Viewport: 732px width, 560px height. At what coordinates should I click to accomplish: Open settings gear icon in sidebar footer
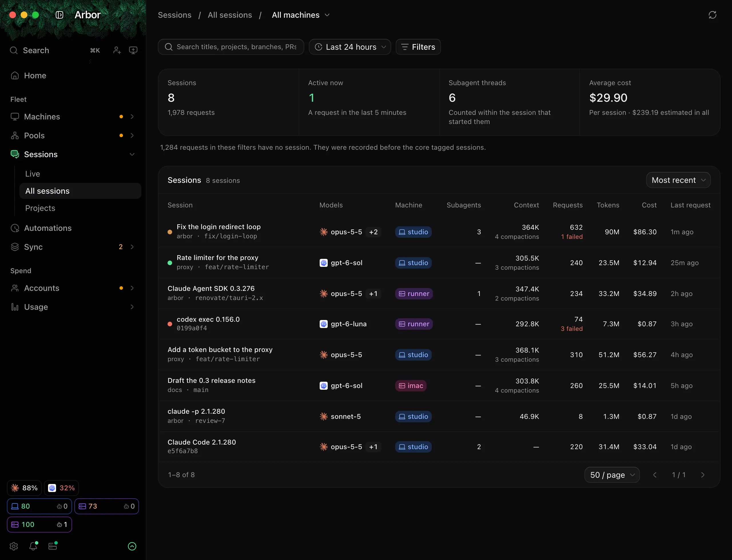(x=14, y=546)
